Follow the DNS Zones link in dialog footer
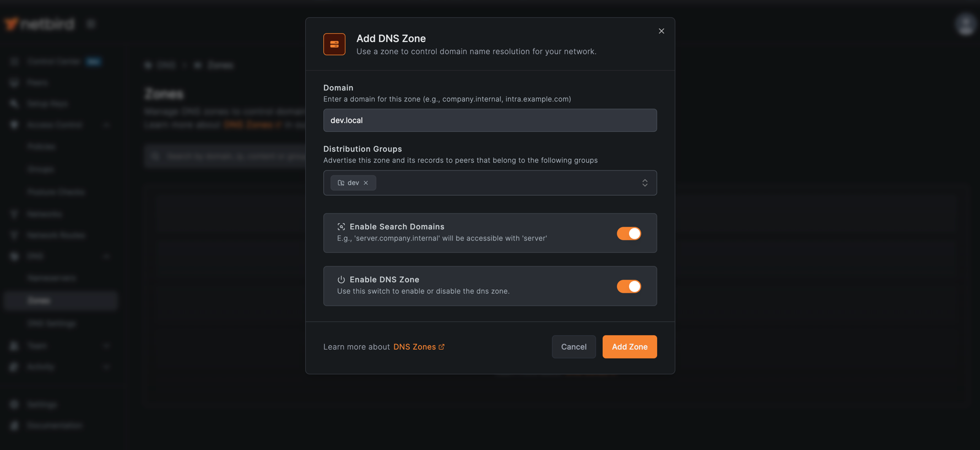 coord(415,346)
